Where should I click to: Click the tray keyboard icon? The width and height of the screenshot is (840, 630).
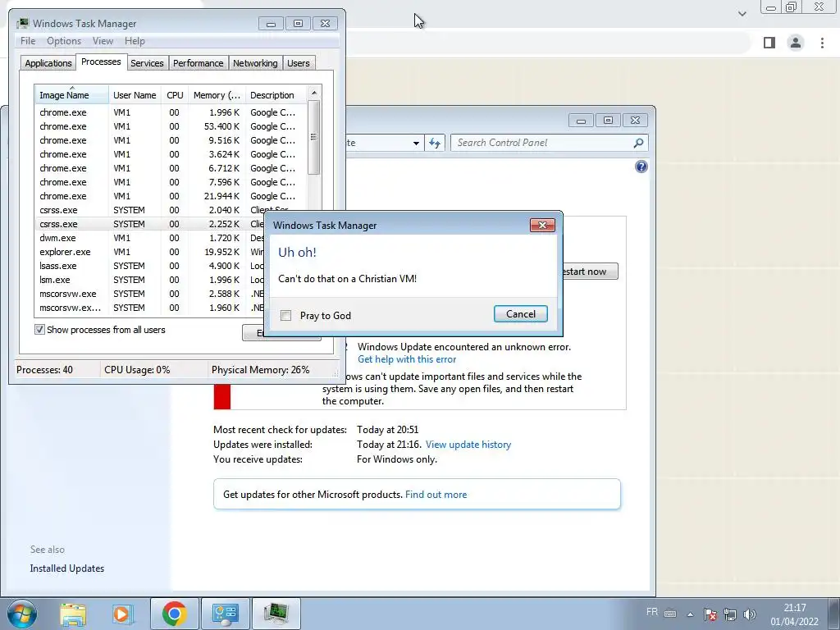coord(670,614)
